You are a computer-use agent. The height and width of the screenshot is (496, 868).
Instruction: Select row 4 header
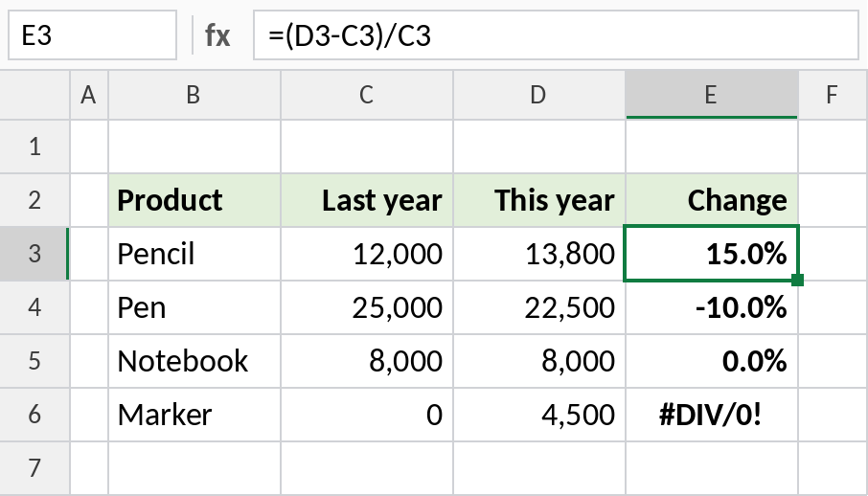click(34, 307)
